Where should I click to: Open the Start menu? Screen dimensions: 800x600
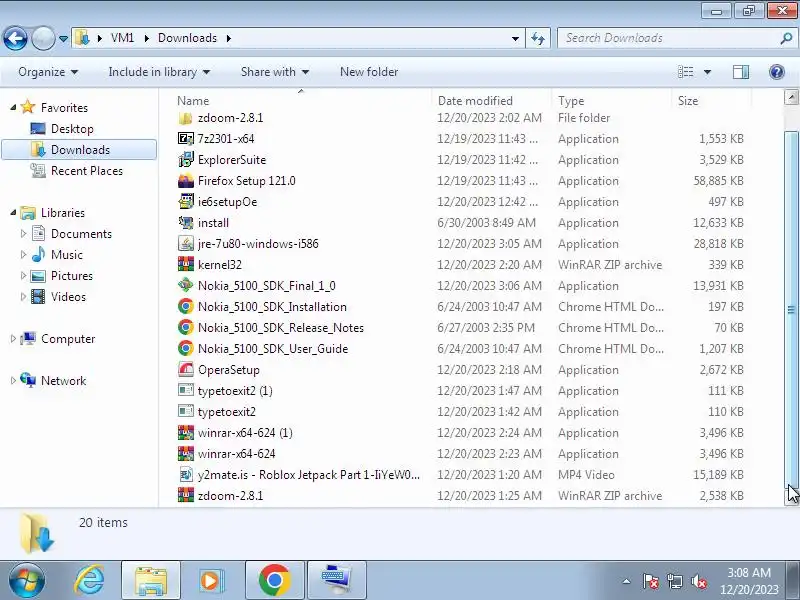pos(27,580)
